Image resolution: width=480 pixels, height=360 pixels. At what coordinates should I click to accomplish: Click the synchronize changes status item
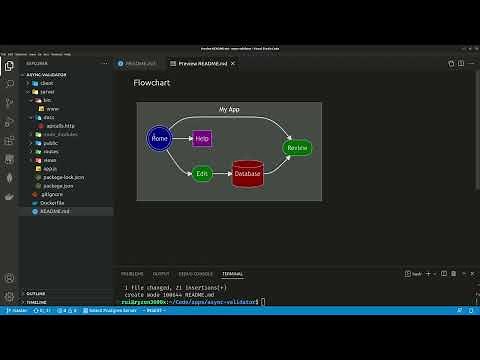(x=42, y=310)
